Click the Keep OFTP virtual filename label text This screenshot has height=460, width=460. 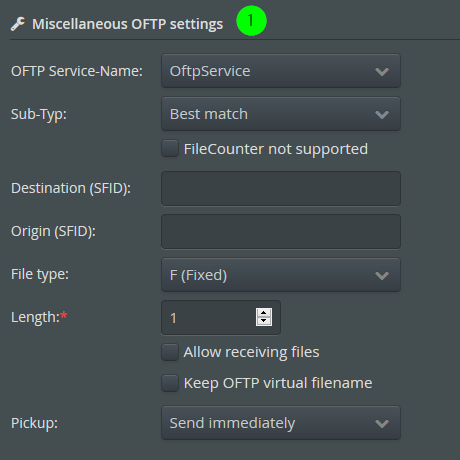pyautogui.click(x=278, y=383)
